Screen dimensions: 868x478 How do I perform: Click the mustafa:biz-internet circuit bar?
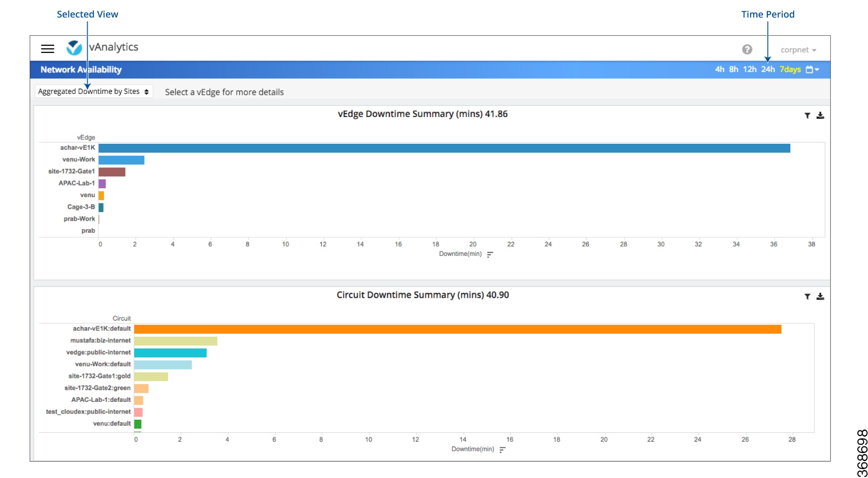tap(176, 341)
